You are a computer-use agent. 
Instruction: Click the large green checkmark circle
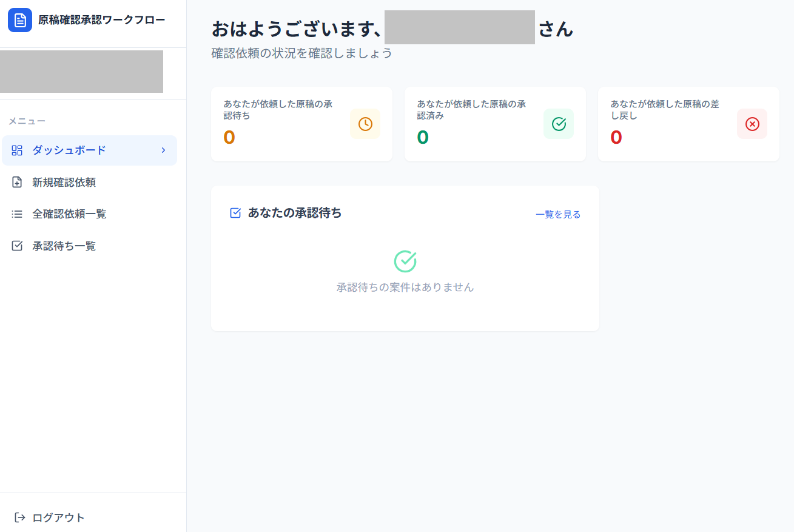click(405, 261)
